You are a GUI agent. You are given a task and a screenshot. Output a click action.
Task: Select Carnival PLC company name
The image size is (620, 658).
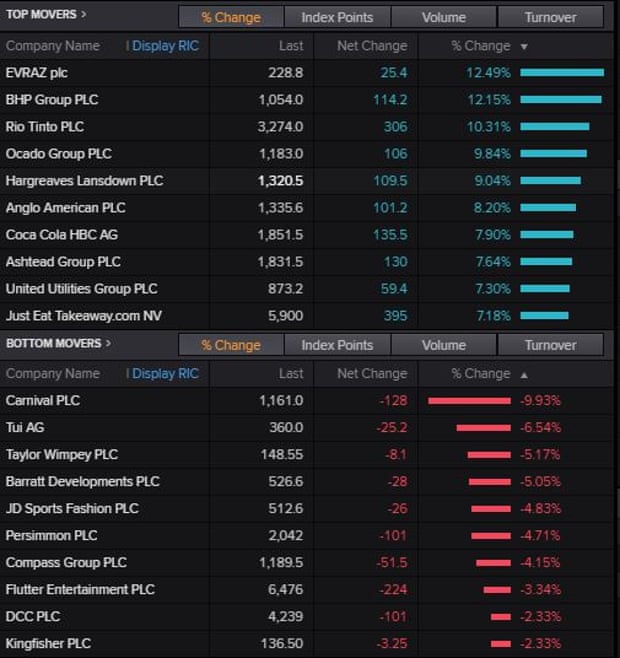click(x=43, y=400)
